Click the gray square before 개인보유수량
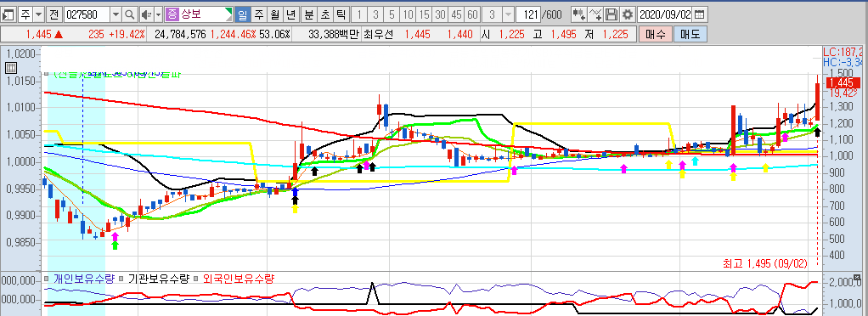This screenshot has height=316, width=868. coord(48,279)
